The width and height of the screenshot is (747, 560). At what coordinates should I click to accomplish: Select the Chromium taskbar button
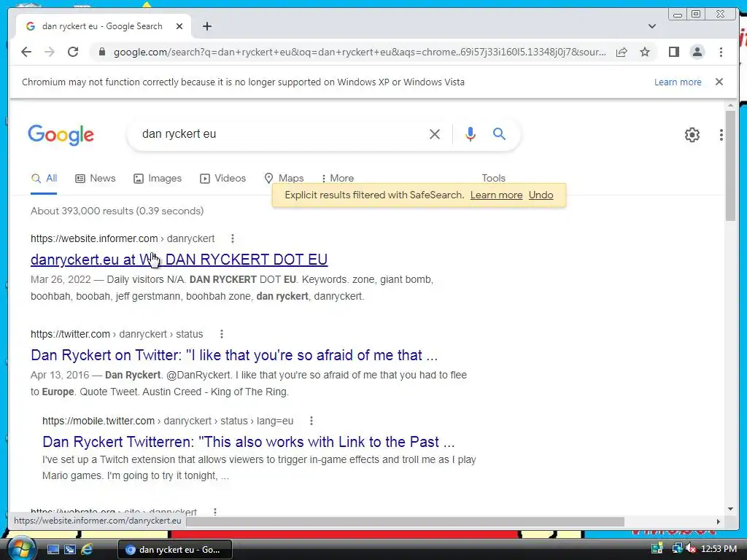[x=174, y=550]
